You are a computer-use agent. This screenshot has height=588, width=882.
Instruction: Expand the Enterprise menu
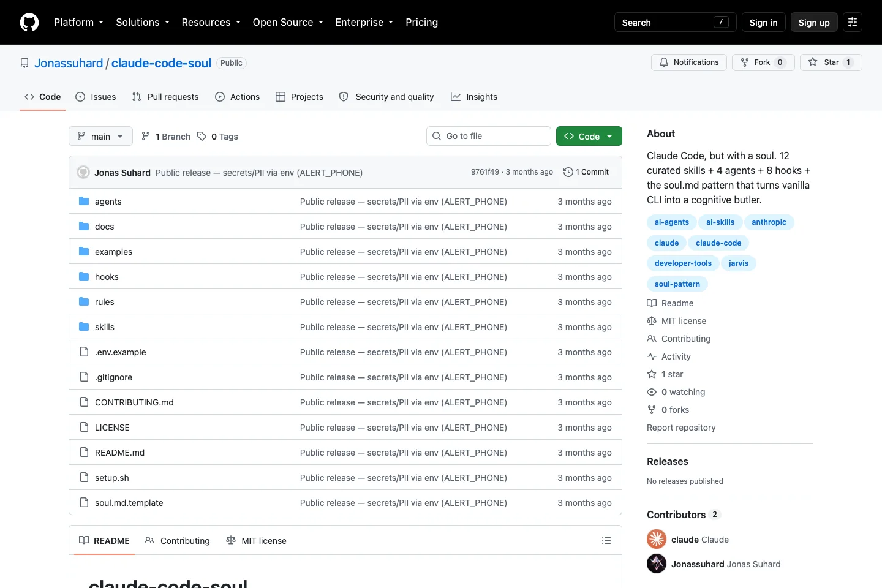pyautogui.click(x=364, y=22)
